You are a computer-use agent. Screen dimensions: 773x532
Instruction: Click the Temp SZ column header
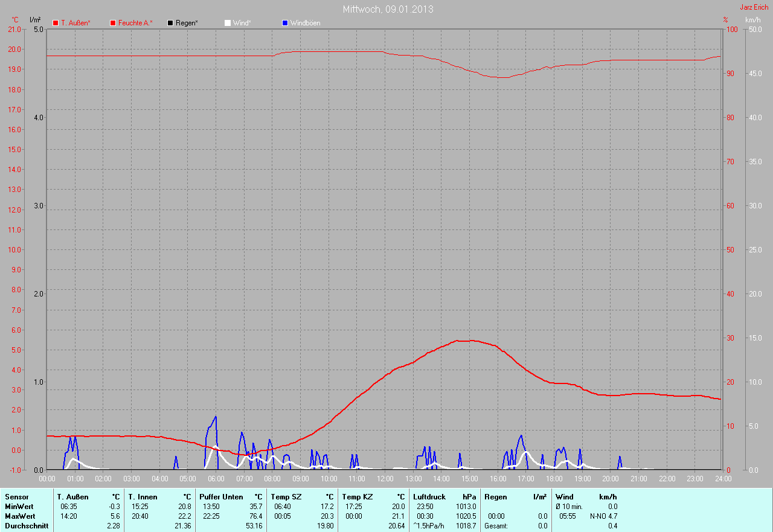(286, 496)
